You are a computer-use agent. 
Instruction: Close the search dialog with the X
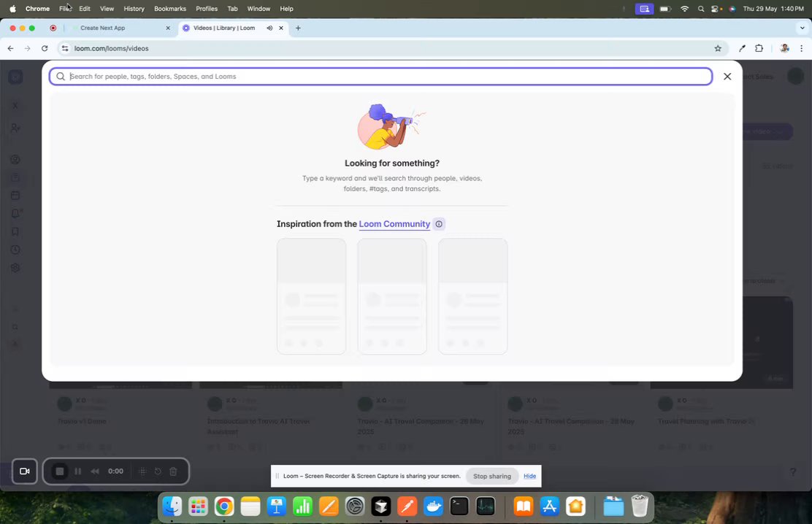tap(727, 77)
